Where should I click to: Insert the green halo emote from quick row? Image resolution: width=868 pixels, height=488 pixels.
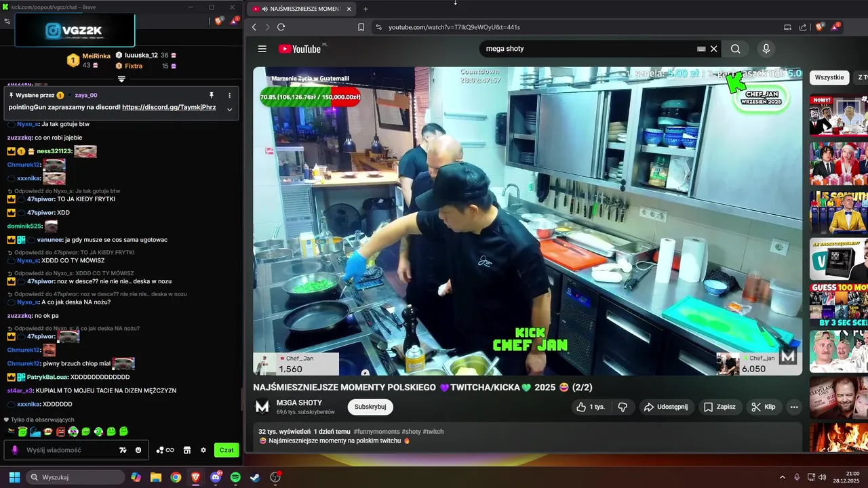click(23, 431)
